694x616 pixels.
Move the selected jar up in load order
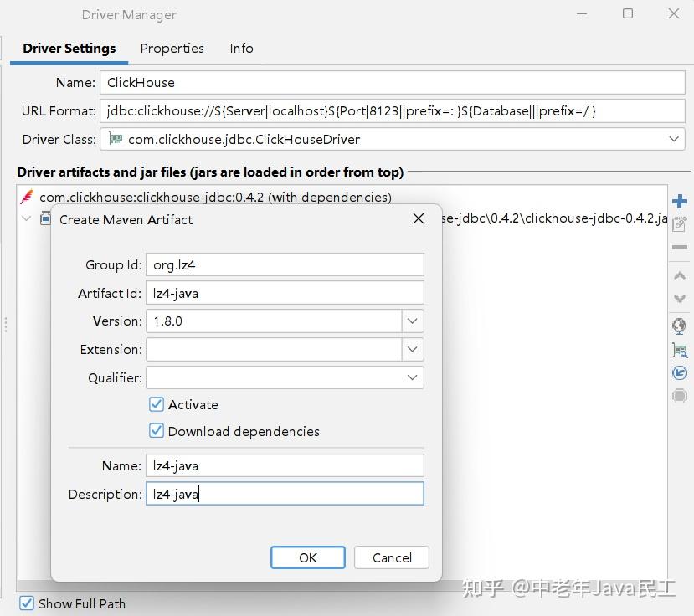679,275
